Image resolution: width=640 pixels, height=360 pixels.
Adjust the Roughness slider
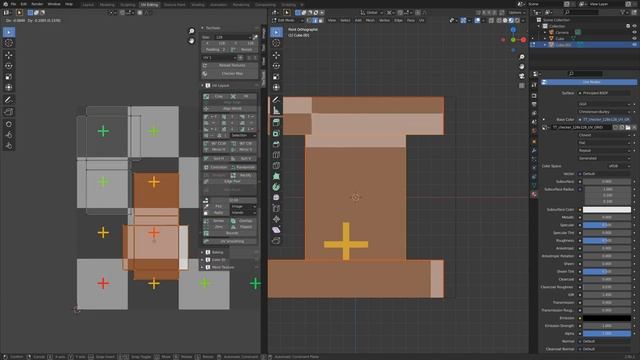tap(607, 240)
